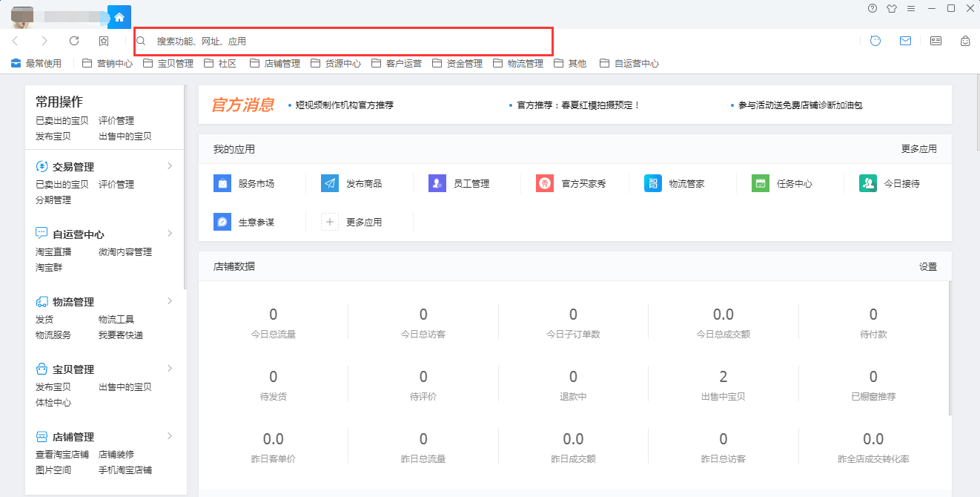Viewport: 980px width, 497px height.
Task: Open the 物流管家 app icon
Action: tap(653, 183)
